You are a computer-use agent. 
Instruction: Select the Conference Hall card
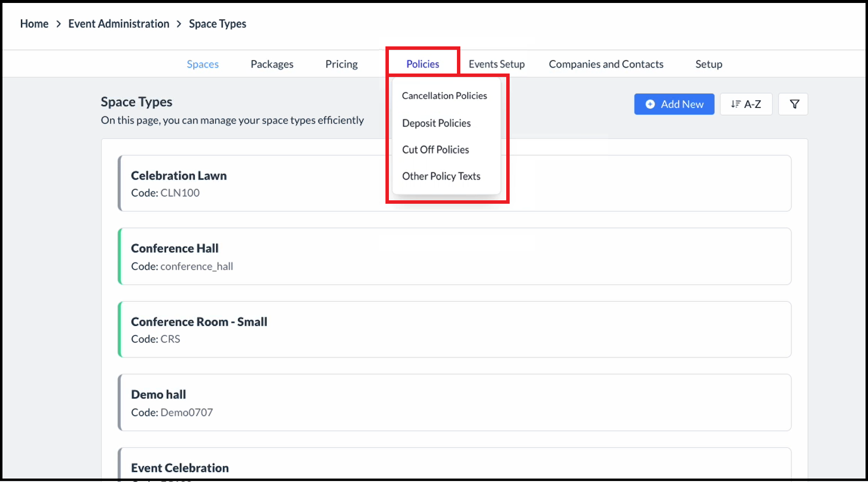[x=454, y=257]
